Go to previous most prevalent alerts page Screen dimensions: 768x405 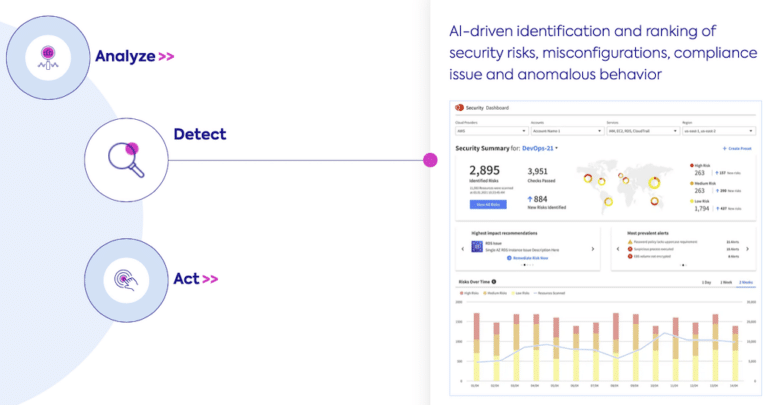click(x=618, y=249)
